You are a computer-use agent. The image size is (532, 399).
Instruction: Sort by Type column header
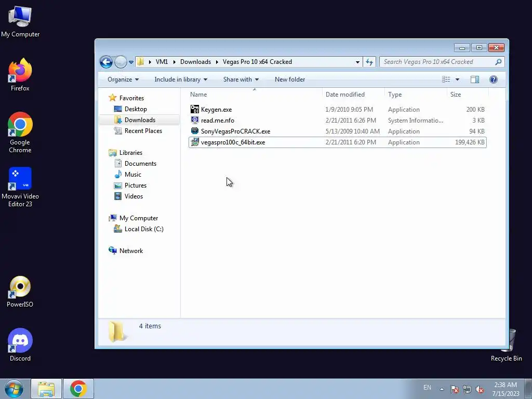pos(395,95)
